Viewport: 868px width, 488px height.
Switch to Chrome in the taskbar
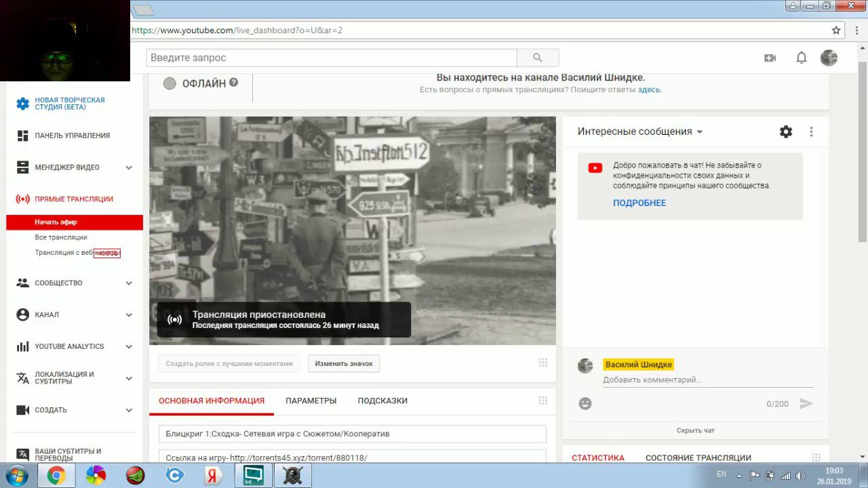pos(56,476)
